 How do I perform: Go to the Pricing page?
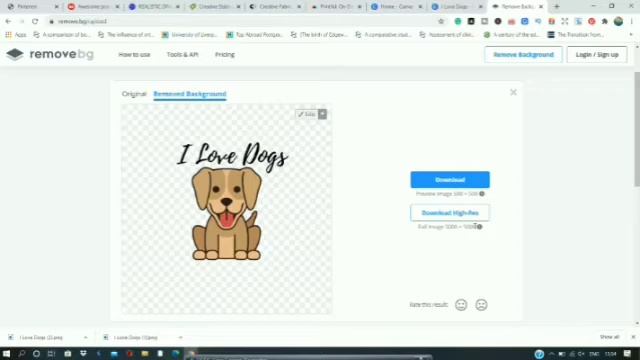click(225, 55)
